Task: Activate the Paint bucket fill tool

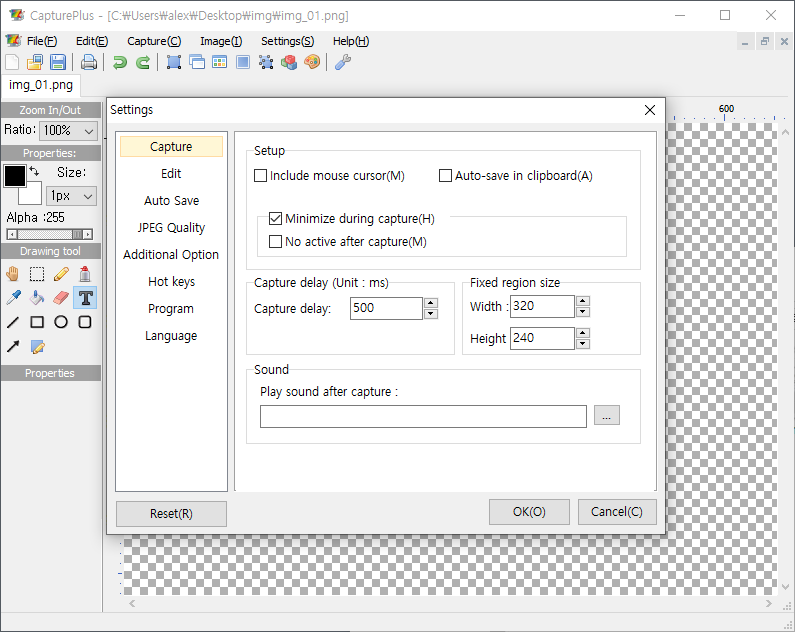Action: pyautogui.click(x=37, y=297)
